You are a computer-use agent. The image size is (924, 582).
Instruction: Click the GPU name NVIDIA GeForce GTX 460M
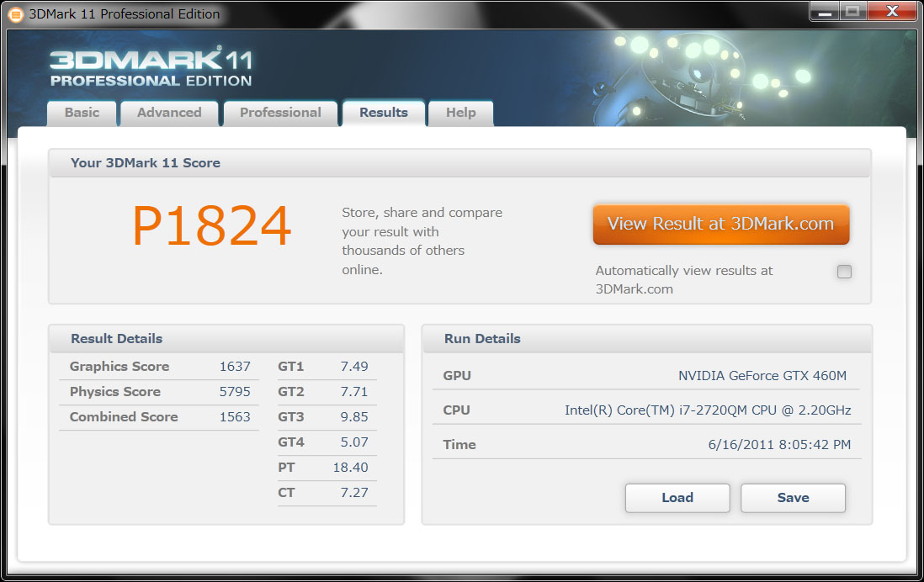(x=762, y=376)
